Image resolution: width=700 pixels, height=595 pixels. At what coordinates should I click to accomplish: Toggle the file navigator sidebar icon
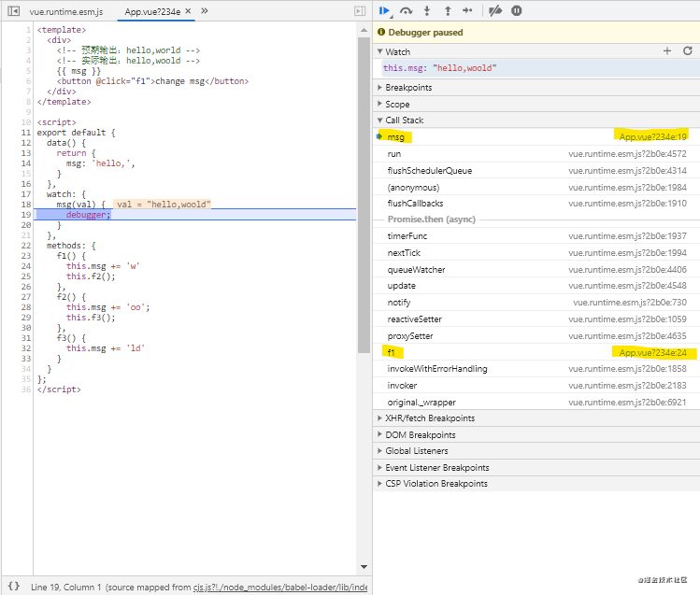[x=13, y=11]
